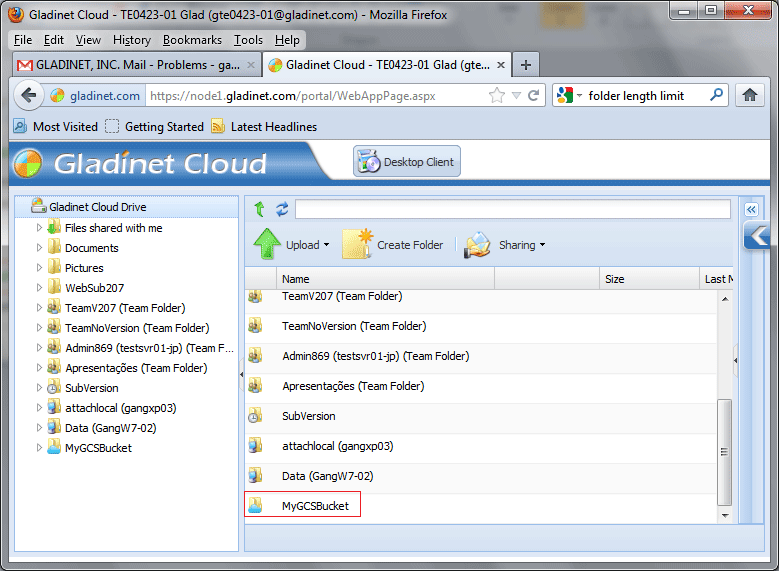Click the Gladinet Cloud Drive root icon
The width and height of the screenshot is (779, 571).
(38, 206)
